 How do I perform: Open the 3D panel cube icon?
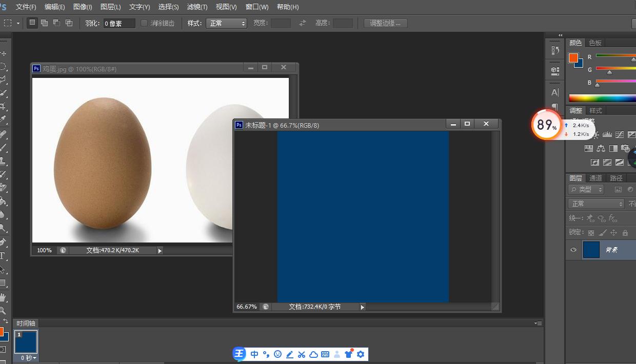[554, 71]
